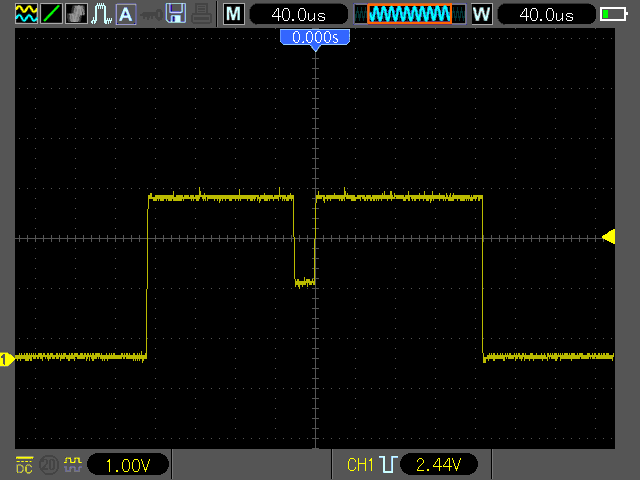Click the waveform memory position bar

410,14
